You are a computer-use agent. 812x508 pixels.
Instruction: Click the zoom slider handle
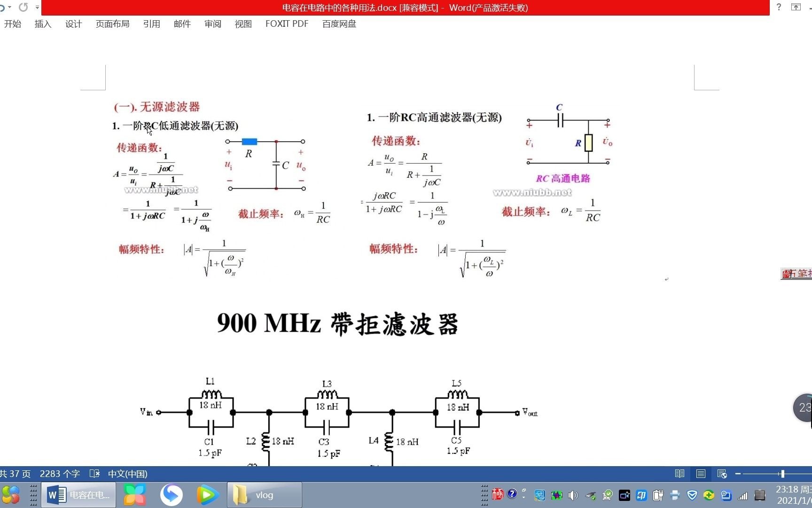[x=782, y=474]
